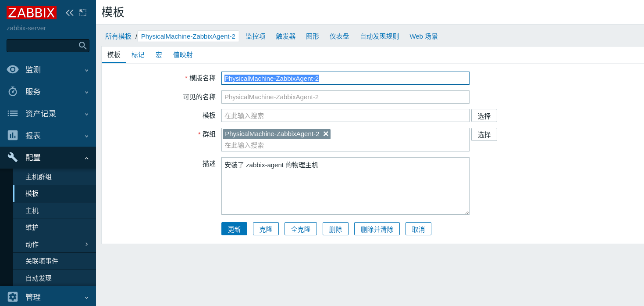Screen dimensions: 644x306
Task: Click the 全克隆 button
Action: coord(301,229)
